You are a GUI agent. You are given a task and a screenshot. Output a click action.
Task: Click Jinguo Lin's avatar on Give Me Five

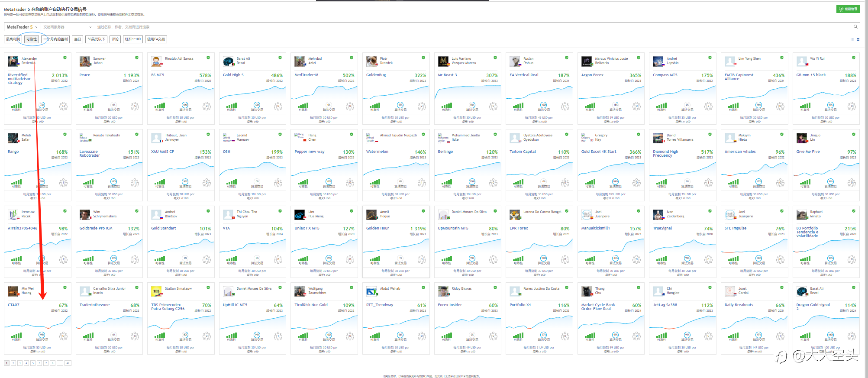pos(802,138)
